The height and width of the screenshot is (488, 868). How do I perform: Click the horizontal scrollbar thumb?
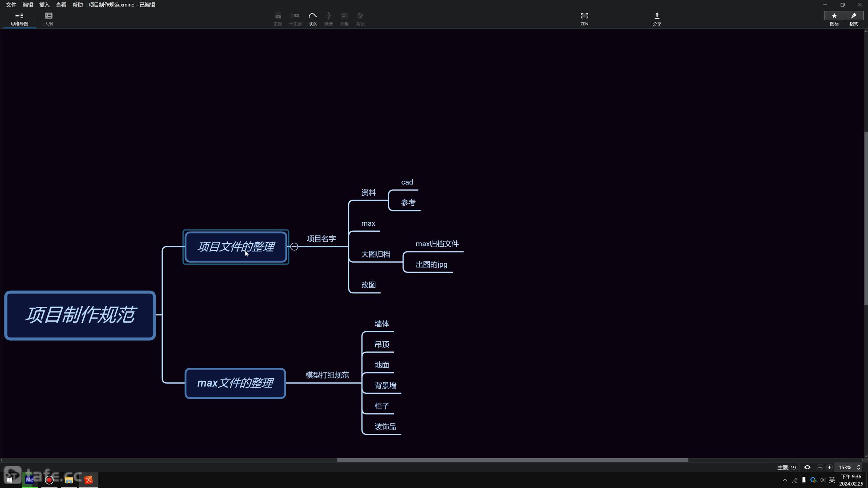[512, 460]
